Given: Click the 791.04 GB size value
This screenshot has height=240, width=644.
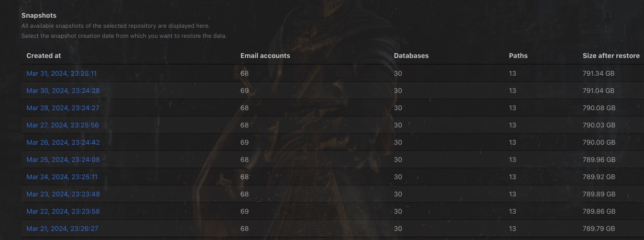Looking at the screenshot, I should pos(598,91).
